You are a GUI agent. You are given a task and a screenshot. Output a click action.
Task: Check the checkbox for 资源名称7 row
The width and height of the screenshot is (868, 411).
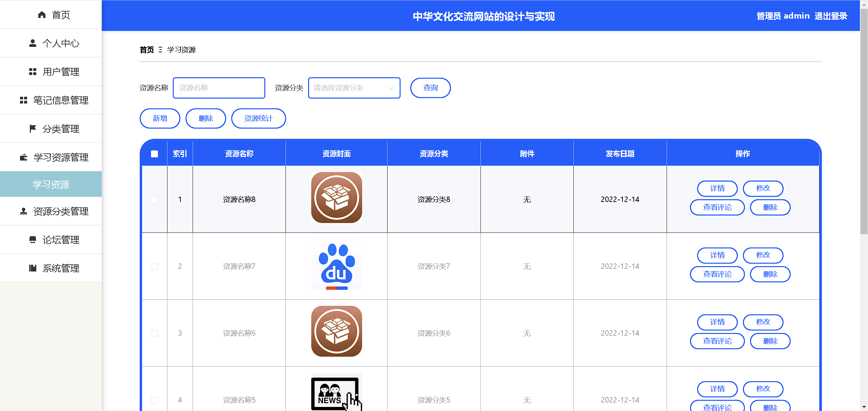point(154,266)
